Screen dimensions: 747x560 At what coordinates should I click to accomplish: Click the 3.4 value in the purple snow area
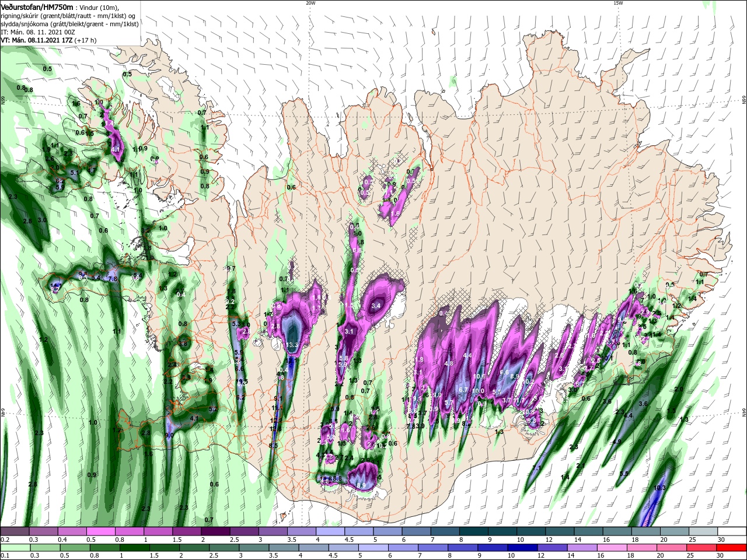tap(376, 306)
